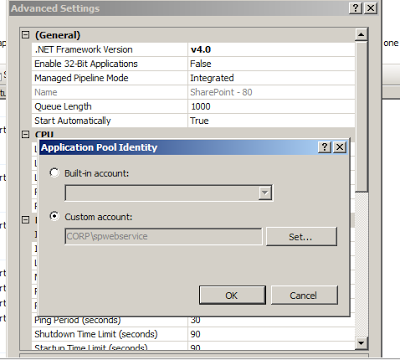Collapse the (General) section
The width and height of the screenshot is (400, 360).
click(x=26, y=35)
